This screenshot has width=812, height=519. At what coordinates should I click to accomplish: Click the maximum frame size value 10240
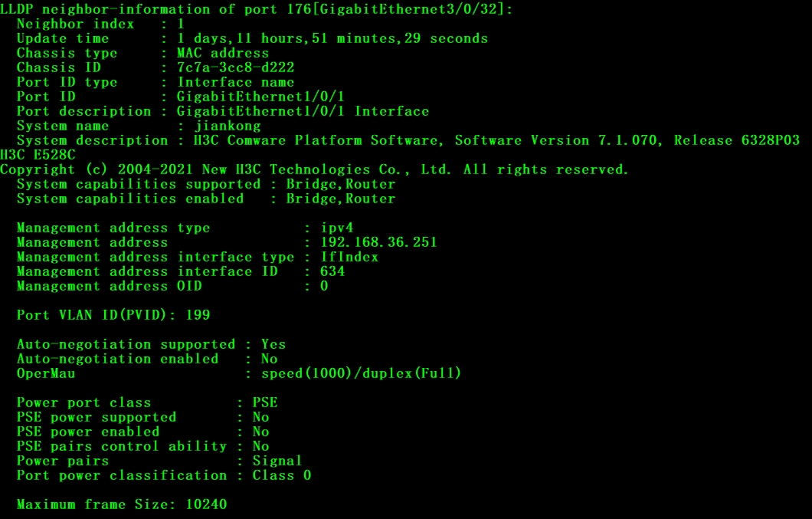[x=207, y=504]
